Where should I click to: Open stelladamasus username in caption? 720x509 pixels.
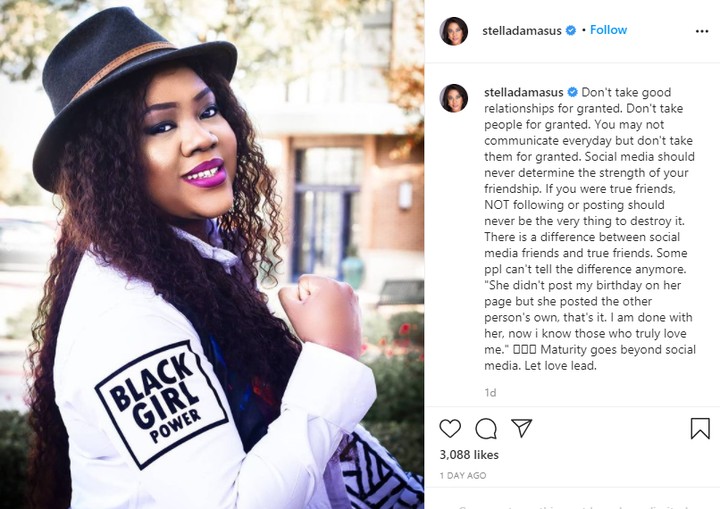coord(523,92)
